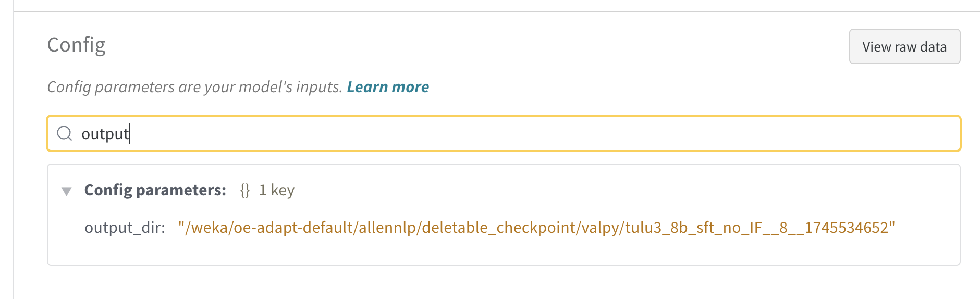Open the Learn more link
Viewport: 980px width, 299px height.
pos(388,87)
